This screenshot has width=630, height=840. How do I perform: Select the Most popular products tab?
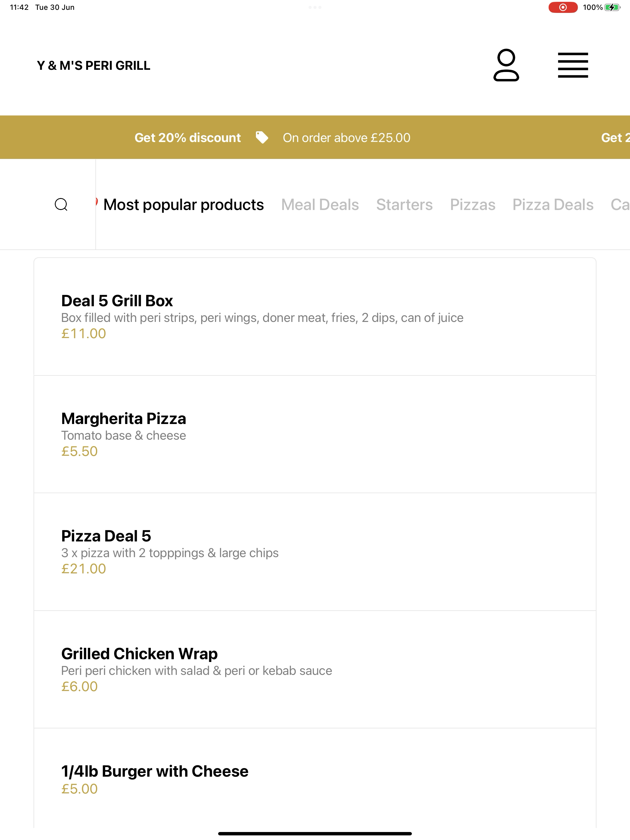coord(184,205)
